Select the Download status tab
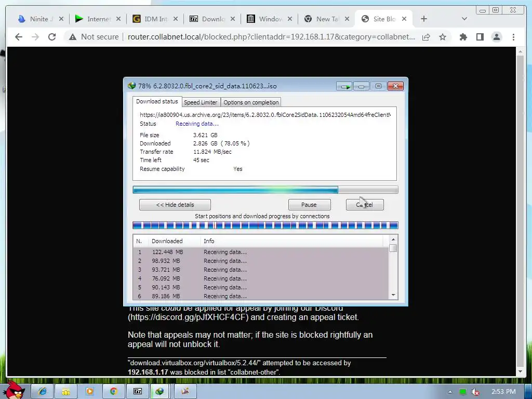 click(157, 101)
